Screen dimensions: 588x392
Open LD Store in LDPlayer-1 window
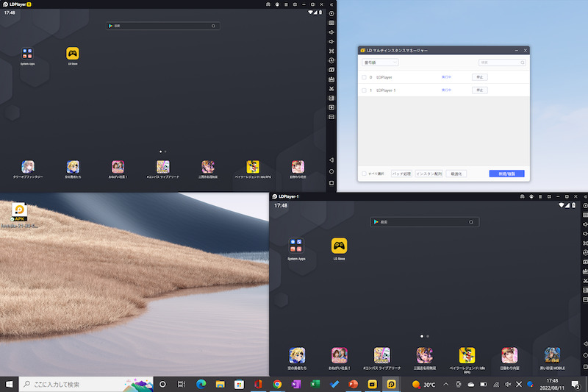339,246
